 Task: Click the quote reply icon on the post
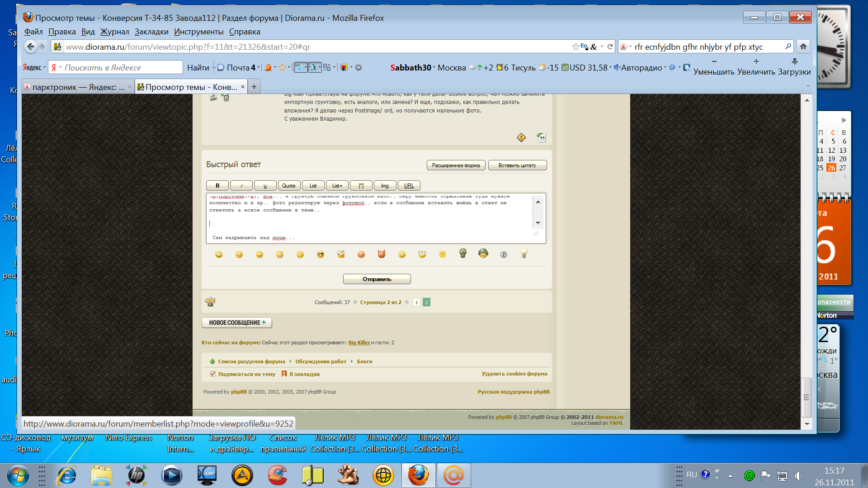[541, 137]
